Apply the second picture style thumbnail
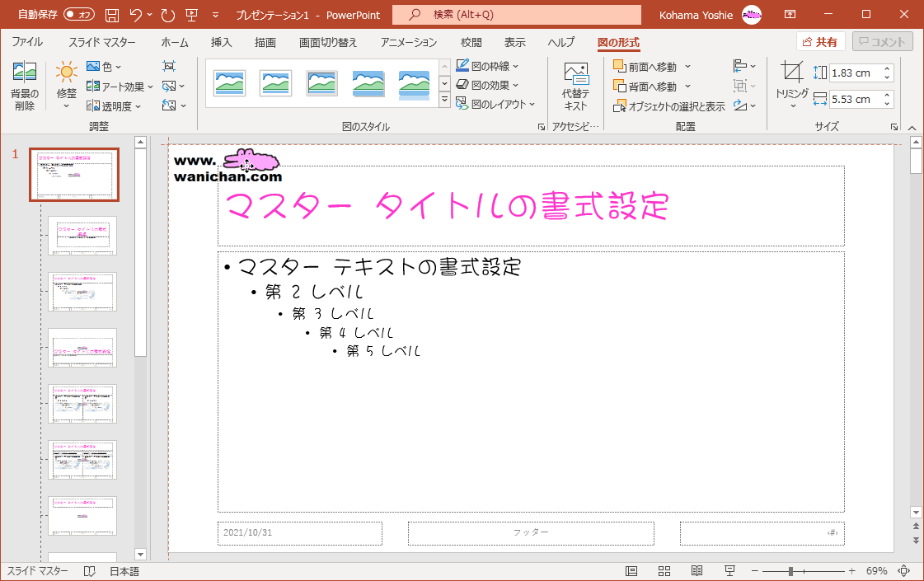Screen dimensions: 924x581 (x=275, y=83)
